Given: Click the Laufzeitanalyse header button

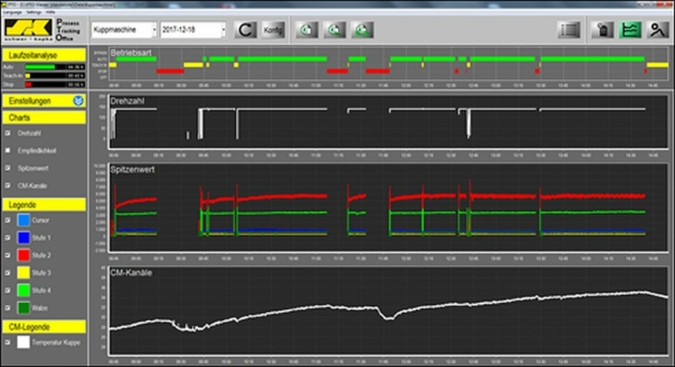Looking at the screenshot, I should coord(44,55).
